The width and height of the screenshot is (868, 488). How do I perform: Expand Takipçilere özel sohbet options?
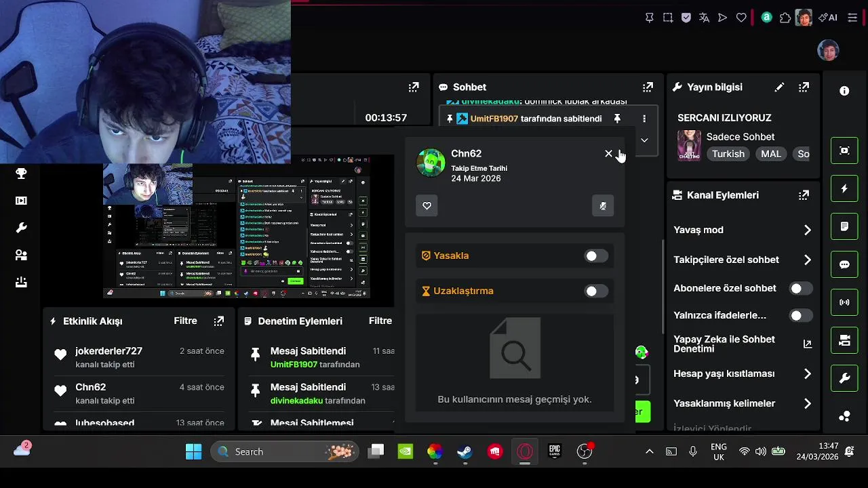tap(808, 260)
